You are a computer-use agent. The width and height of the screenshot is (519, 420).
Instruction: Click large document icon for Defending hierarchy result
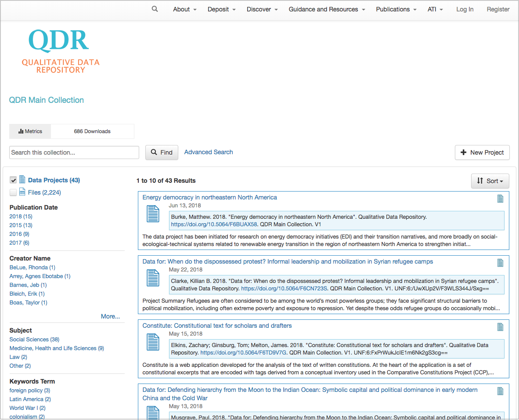click(153, 413)
